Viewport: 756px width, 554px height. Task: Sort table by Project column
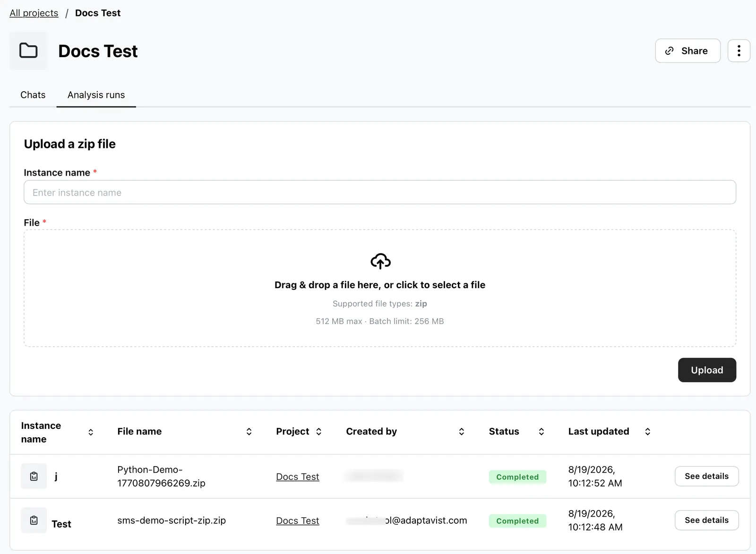(319, 431)
